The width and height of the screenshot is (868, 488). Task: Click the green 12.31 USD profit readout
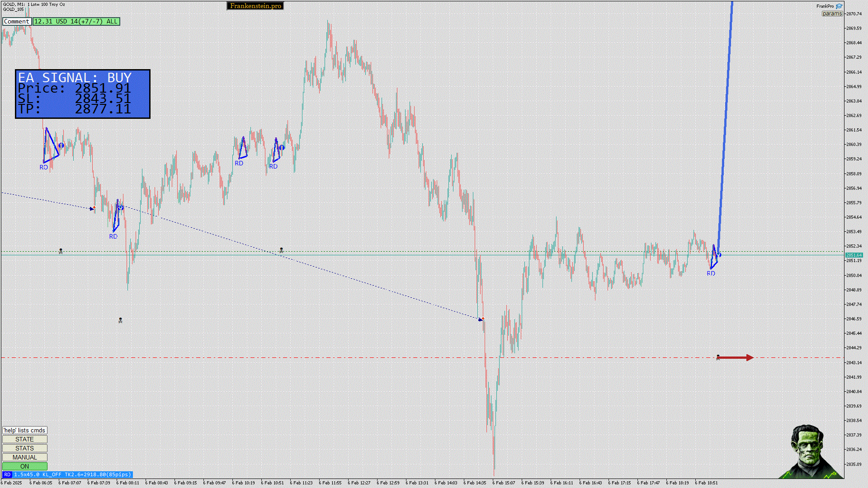click(x=76, y=21)
